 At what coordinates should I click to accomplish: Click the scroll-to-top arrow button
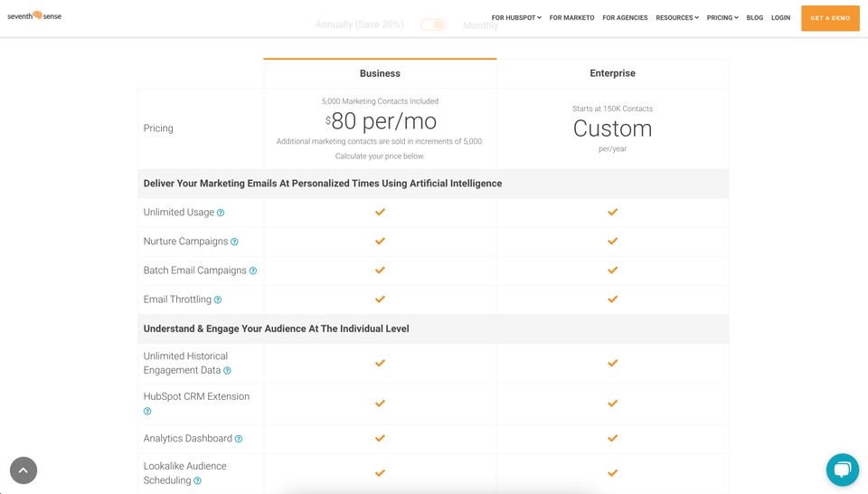coord(24,470)
